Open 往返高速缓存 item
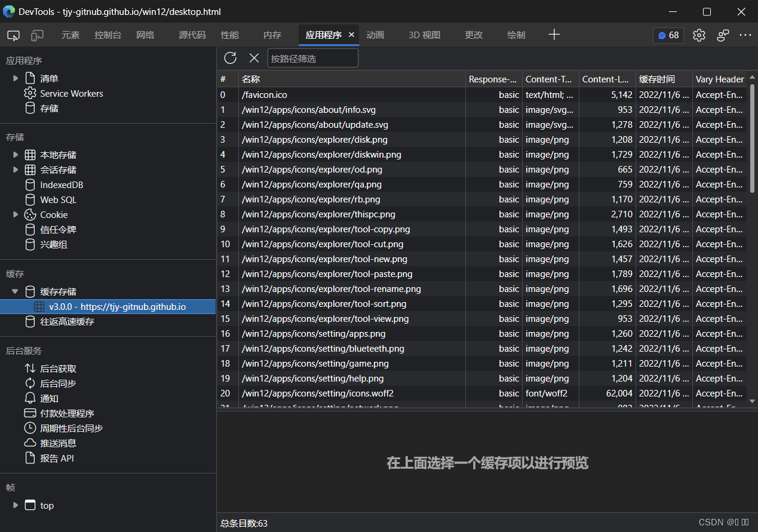Viewport: 758px width, 532px height. (67, 322)
